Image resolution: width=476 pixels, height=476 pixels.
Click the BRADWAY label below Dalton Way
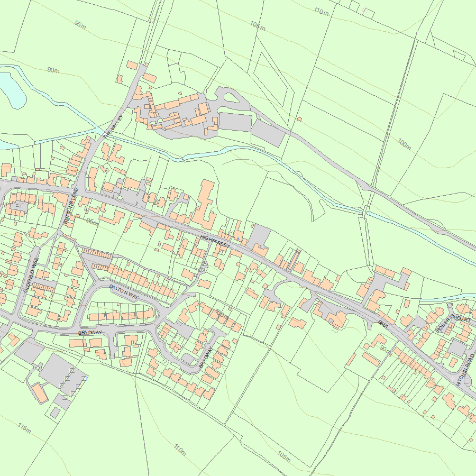click(x=90, y=333)
